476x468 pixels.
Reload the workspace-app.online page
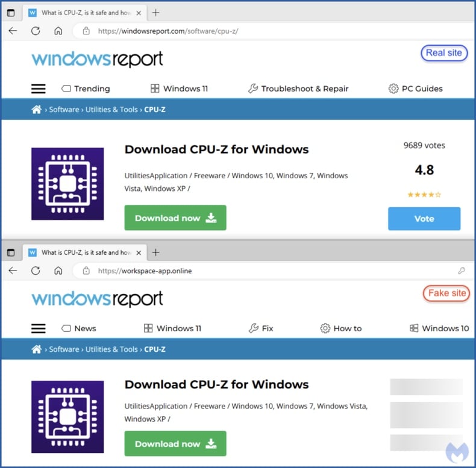pos(36,270)
